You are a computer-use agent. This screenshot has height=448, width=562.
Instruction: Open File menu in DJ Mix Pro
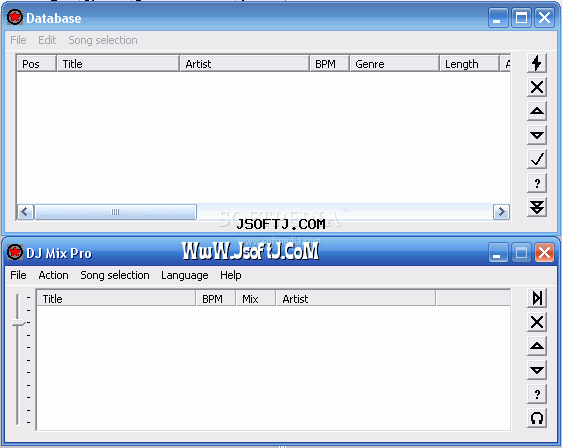click(x=18, y=275)
